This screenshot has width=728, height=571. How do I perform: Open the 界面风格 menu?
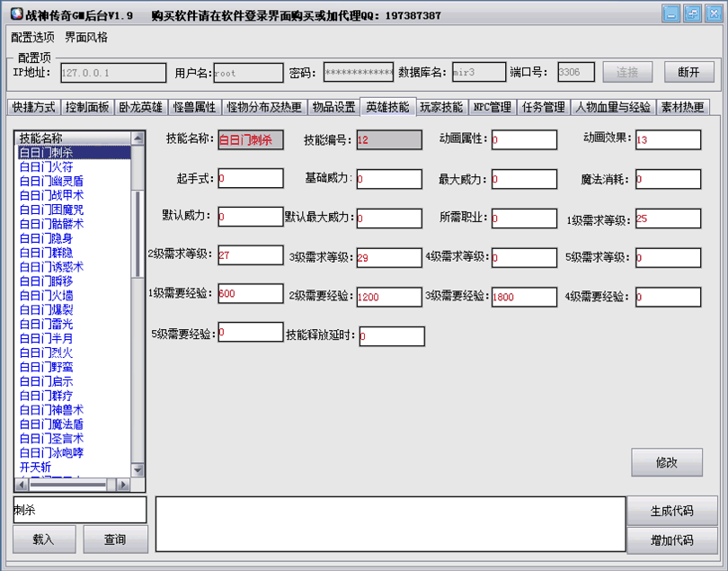86,37
